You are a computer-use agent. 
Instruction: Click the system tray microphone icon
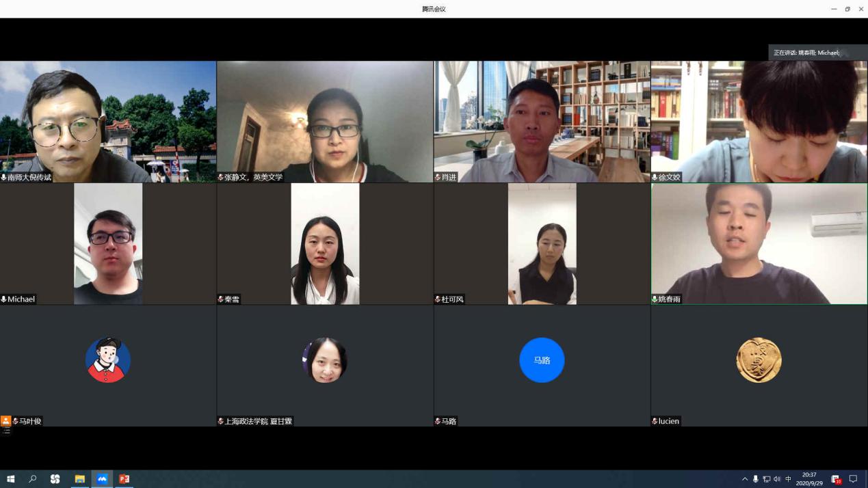coord(755,479)
